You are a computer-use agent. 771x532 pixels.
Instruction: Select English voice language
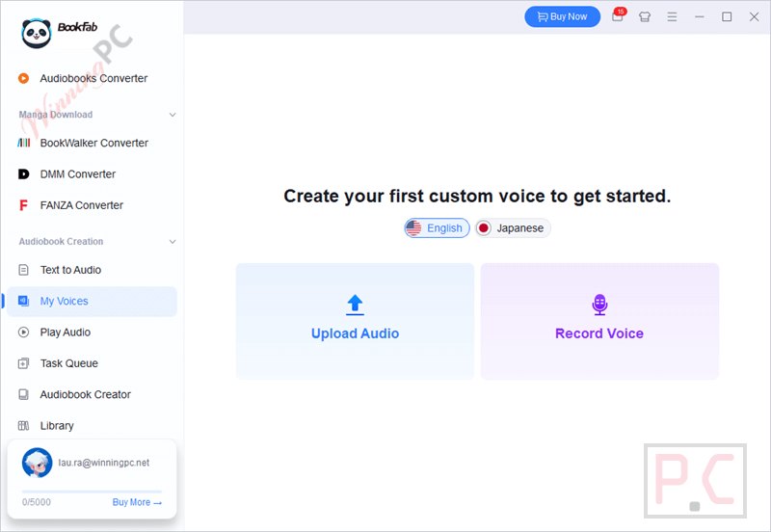tap(438, 228)
